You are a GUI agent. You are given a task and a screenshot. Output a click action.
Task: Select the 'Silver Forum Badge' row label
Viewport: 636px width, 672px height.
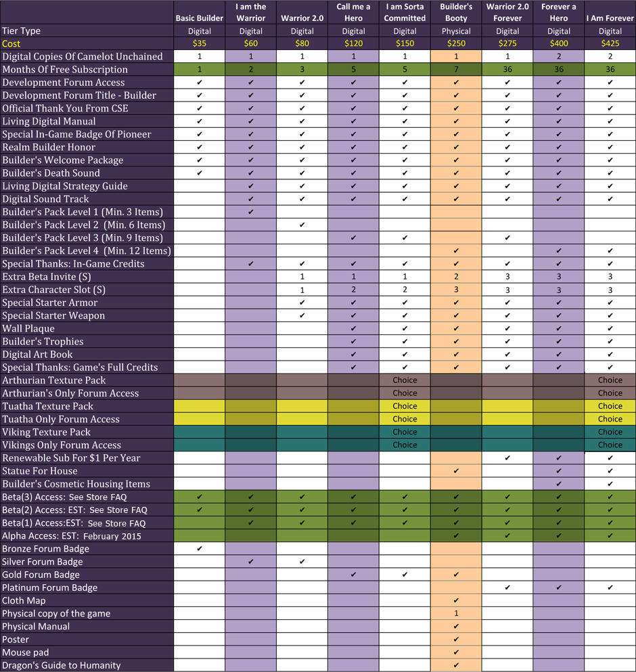[x=43, y=562]
